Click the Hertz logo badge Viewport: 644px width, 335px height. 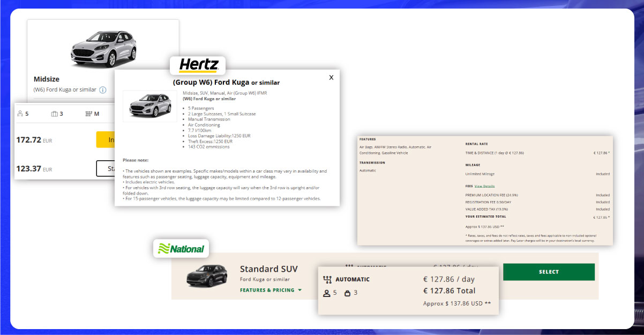tap(198, 65)
